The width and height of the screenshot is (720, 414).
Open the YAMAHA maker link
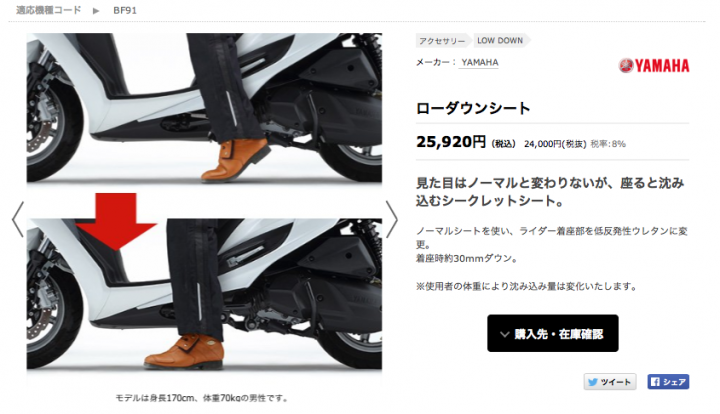click(x=479, y=62)
